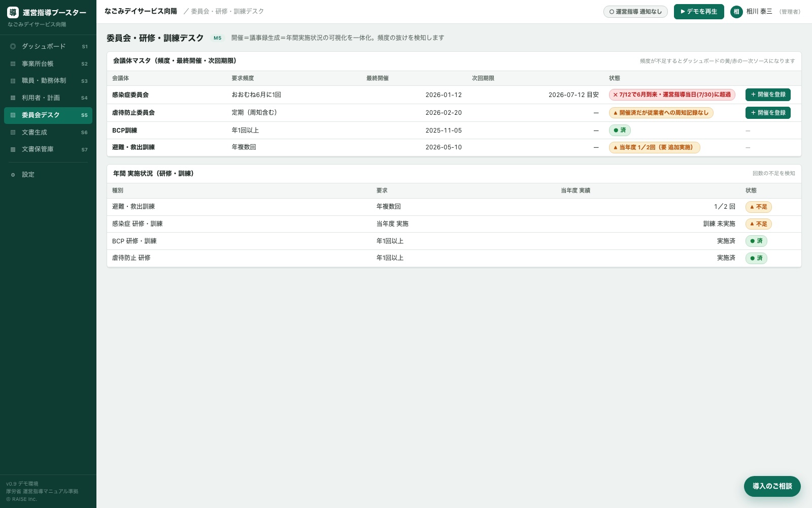Viewport: 812px width, 508px height.
Task: Click 済 badge for BCP 研修・訓練
Action: [x=756, y=241]
